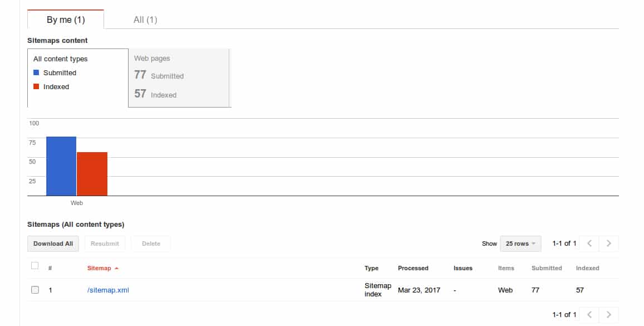Tick the select-all checkbox in table header
Image resolution: width=644 pixels, height=326 pixels.
[x=35, y=266]
